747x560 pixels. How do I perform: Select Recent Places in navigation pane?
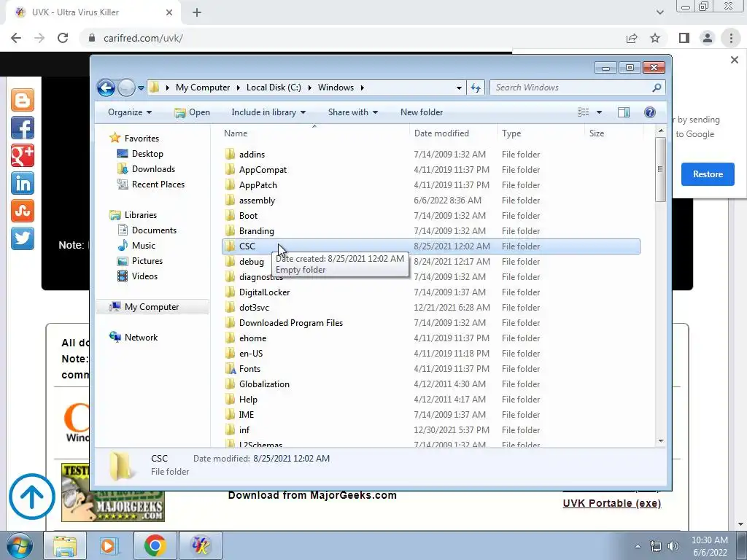(x=158, y=184)
